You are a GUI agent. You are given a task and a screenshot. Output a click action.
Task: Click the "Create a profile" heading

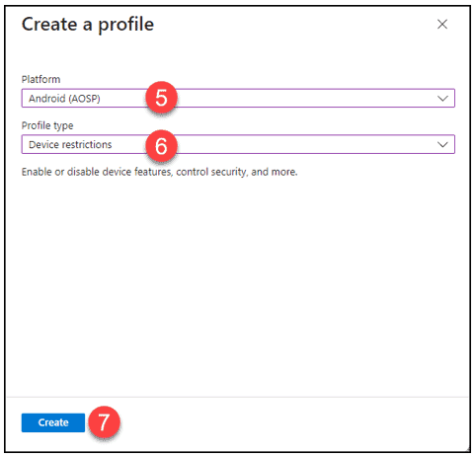pyautogui.click(x=88, y=25)
